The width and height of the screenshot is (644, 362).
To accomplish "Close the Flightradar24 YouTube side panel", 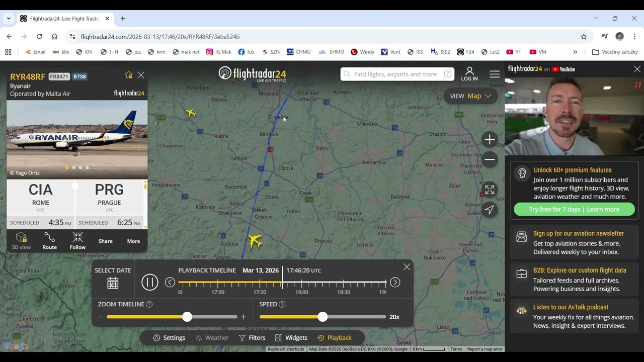I will 637,69.
